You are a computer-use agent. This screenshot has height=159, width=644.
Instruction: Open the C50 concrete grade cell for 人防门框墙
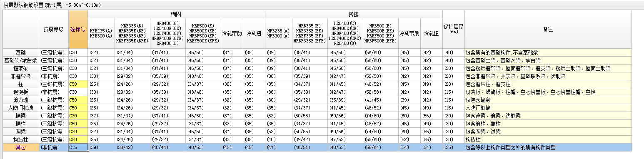(78, 108)
